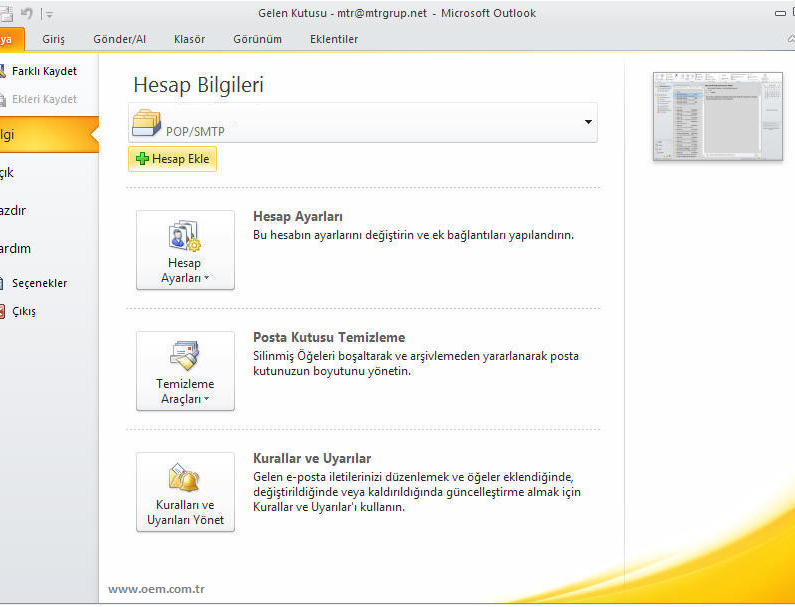Open the Hesap Ayarları dropdown button
The height and width of the screenshot is (607, 795).
185,250
